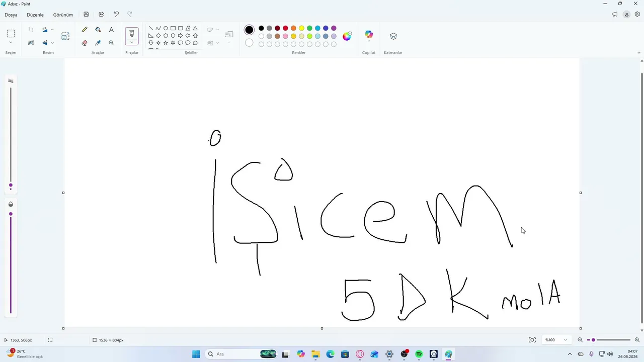The image size is (644, 362).
Task: Click the zoom slider in status bar
Action: 608,340
